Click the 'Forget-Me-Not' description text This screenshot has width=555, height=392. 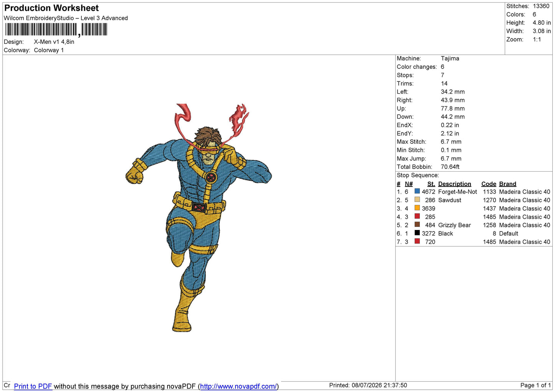pos(457,192)
